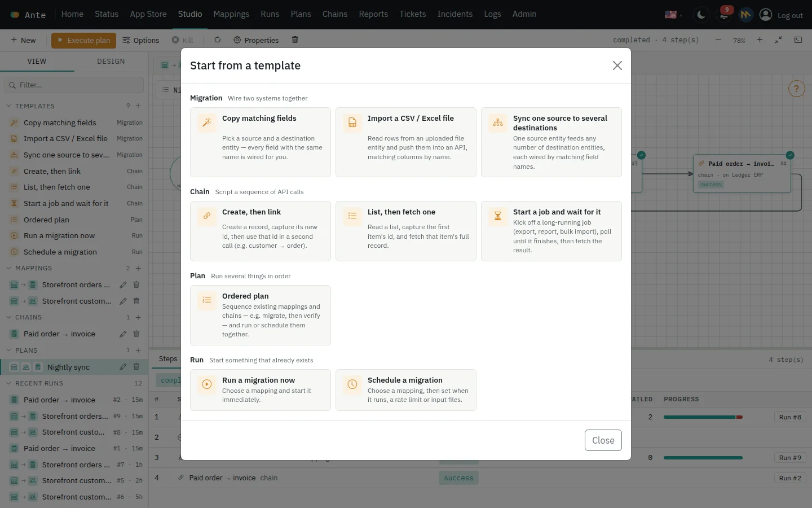This screenshot has width=812, height=508.
Task: Open the App Store menu item
Action: 148,14
